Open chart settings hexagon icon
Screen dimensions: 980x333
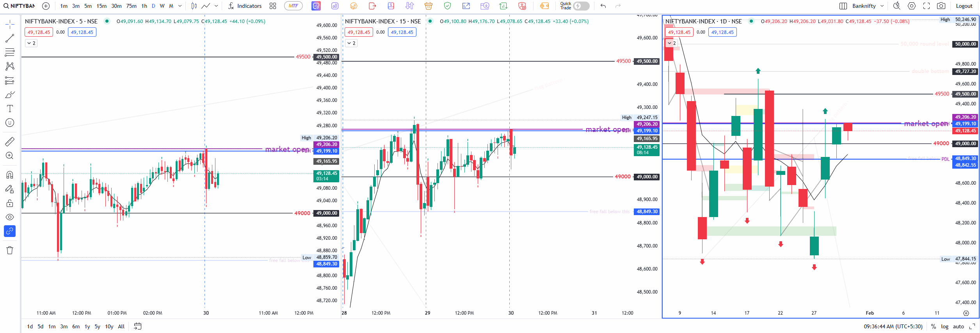point(912,6)
